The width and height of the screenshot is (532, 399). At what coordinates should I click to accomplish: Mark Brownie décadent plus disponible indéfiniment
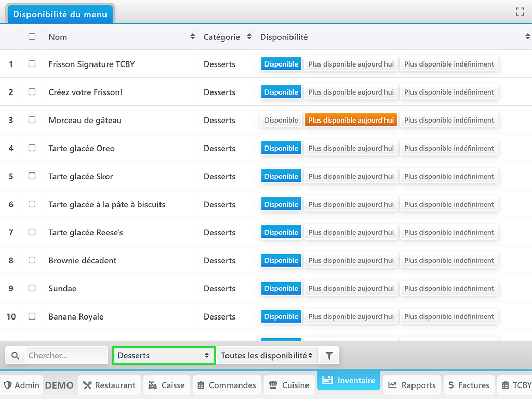click(x=449, y=260)
